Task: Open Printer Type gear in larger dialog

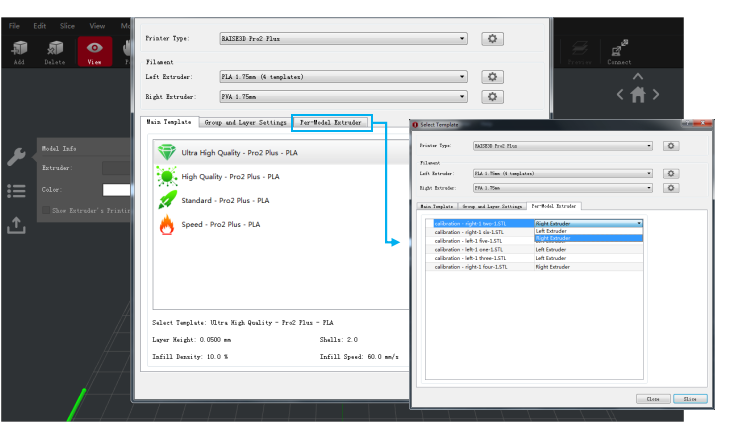Action: point(493,39)
